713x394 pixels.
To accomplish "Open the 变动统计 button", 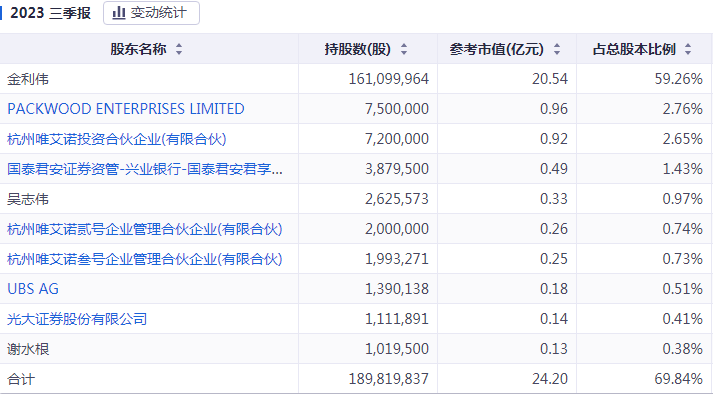I will point(151,13).
